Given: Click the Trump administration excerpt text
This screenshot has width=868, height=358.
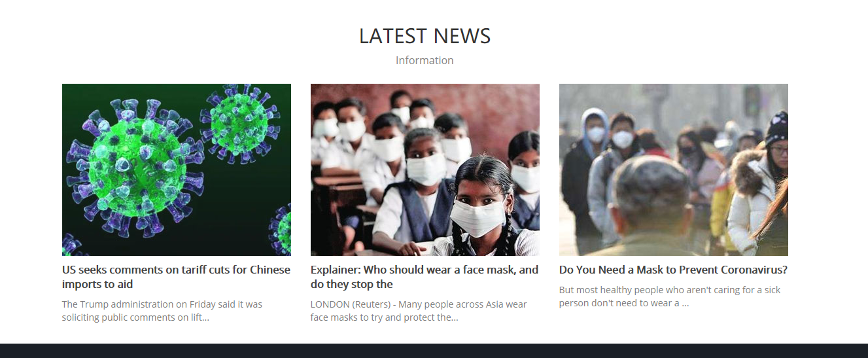Looking at the screenshot, I should pos(162,311).
